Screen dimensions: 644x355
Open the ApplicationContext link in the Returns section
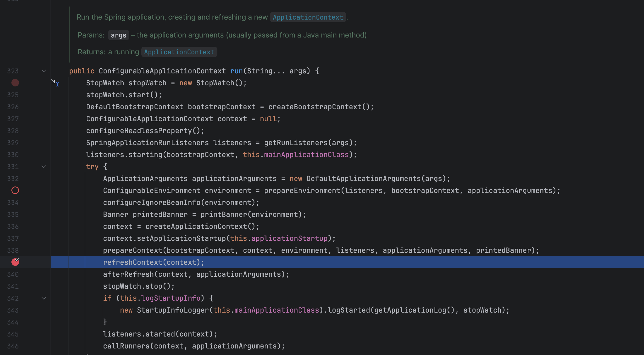click(x=179, y=52)
